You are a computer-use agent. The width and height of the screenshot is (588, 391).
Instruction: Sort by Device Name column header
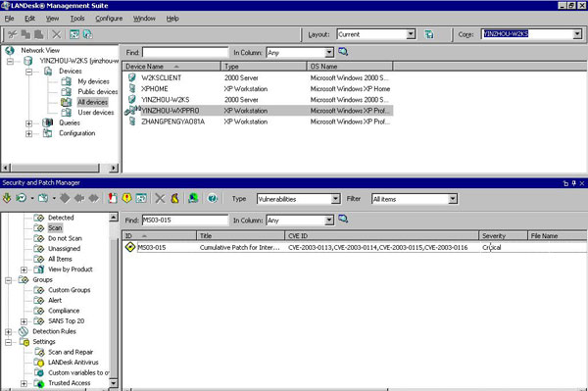coord(171,67)
